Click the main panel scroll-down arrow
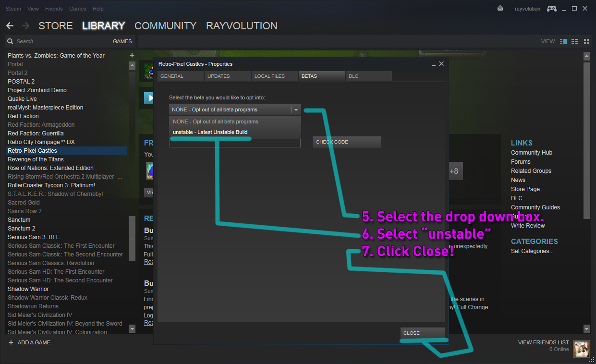596x364 pixels. [x=586, y=329]
